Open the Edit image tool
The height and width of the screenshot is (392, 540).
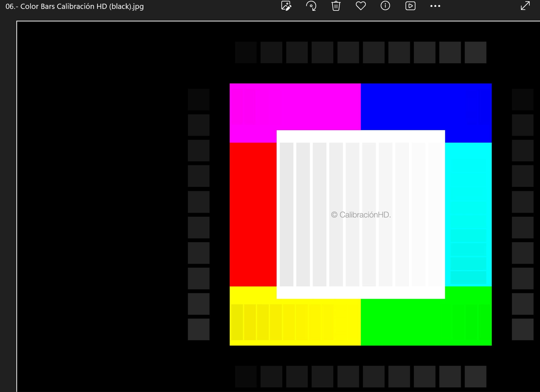pyautogui.click(x=286, y=6)
